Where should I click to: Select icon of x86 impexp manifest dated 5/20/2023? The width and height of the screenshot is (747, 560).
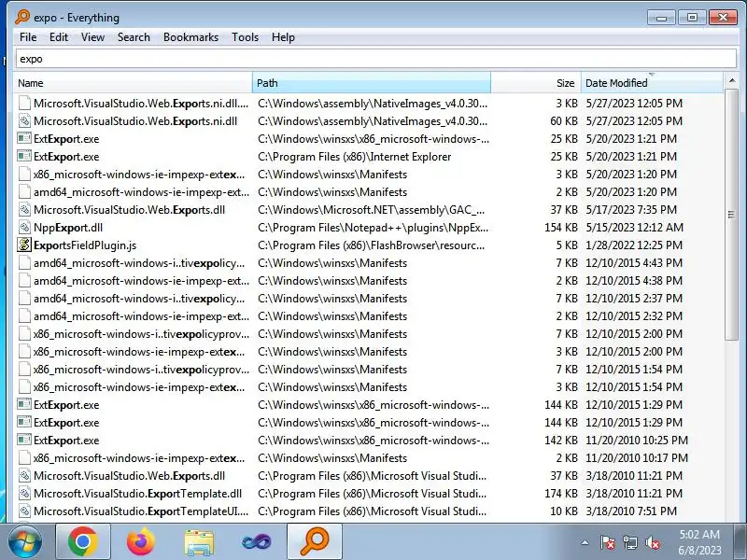click(24, 175)
